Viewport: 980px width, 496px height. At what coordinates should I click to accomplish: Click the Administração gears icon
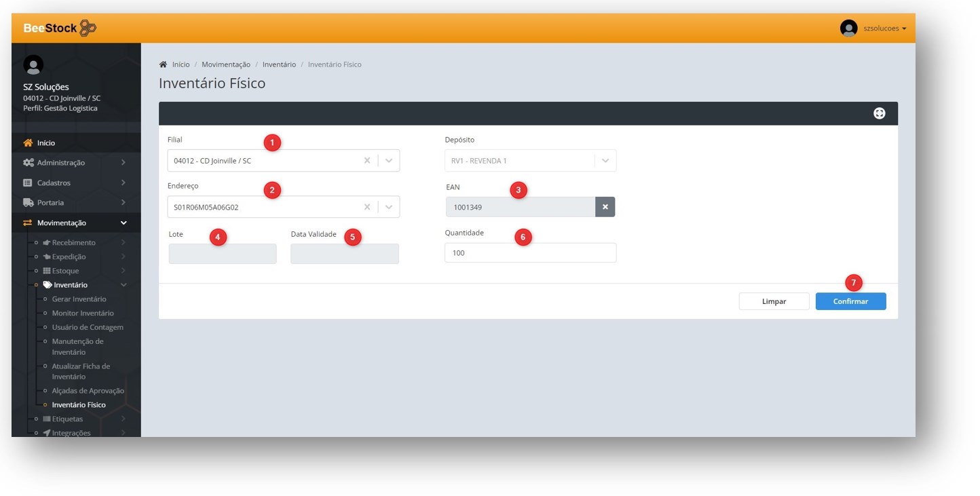pos(28,163)
